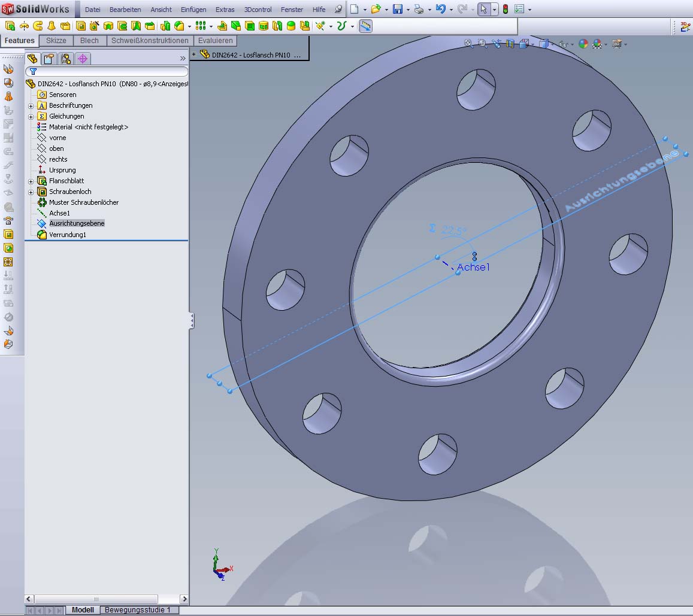
Task: Switch to the Skizze tab
Action: (x=56, y=41)
